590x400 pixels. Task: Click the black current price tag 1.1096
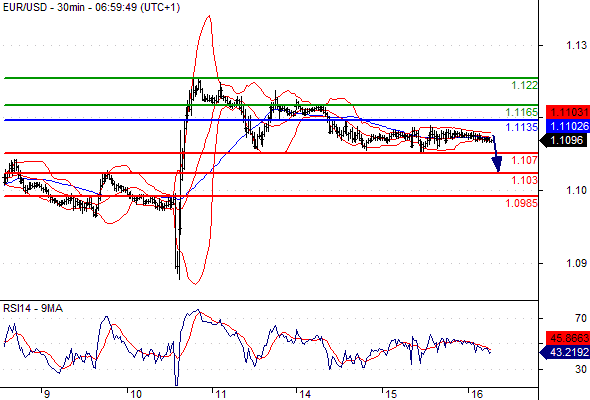point(564,141)
